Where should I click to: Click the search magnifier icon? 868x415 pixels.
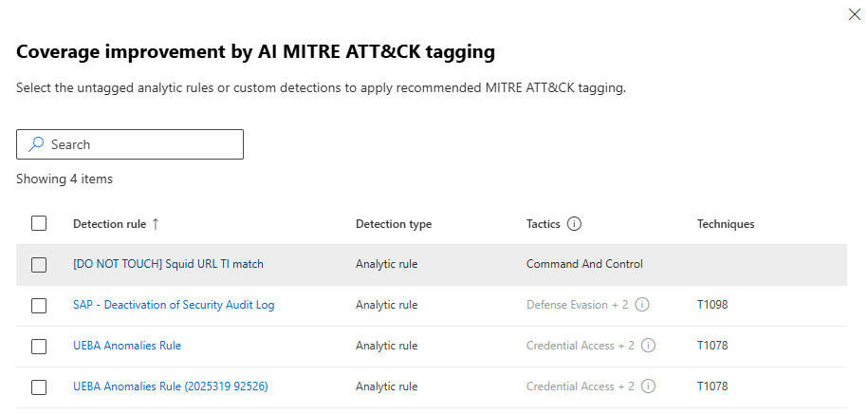coord(37,144)
